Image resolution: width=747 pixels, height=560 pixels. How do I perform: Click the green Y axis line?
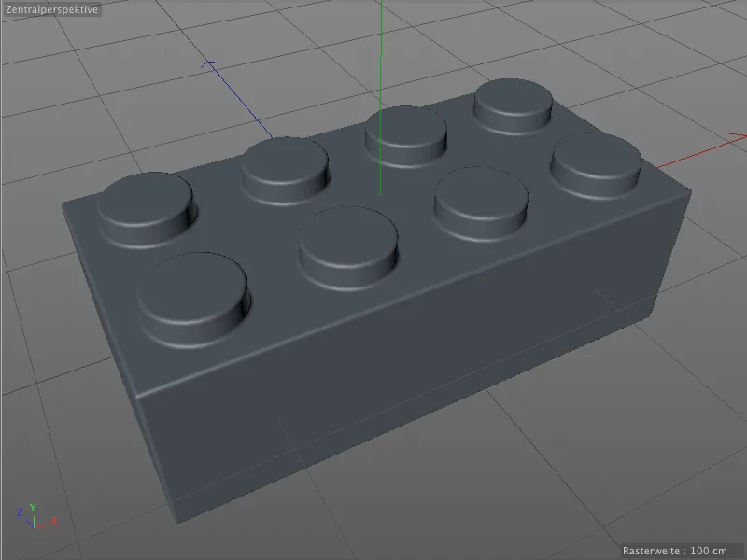click(x=380, y=98)
